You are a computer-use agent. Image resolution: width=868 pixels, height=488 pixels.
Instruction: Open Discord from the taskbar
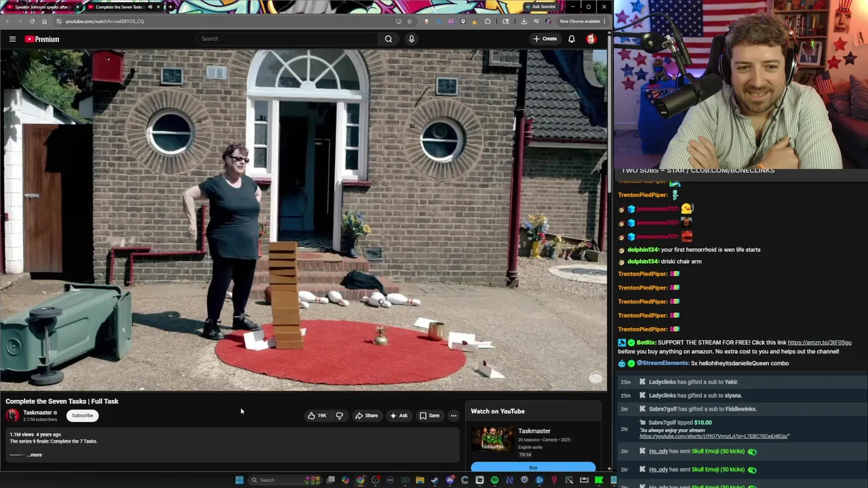pos(450,480)
